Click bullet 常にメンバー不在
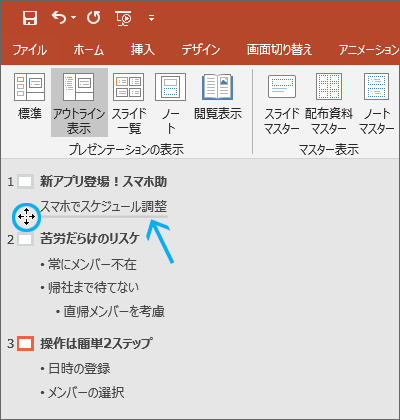Screen dimensions: 400x420 92,265
